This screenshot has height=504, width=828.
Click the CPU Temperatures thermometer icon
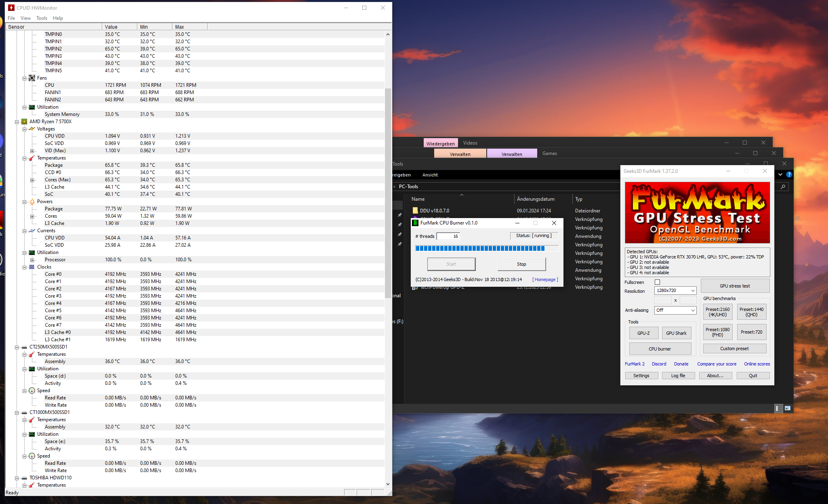(x=32, y=158)
